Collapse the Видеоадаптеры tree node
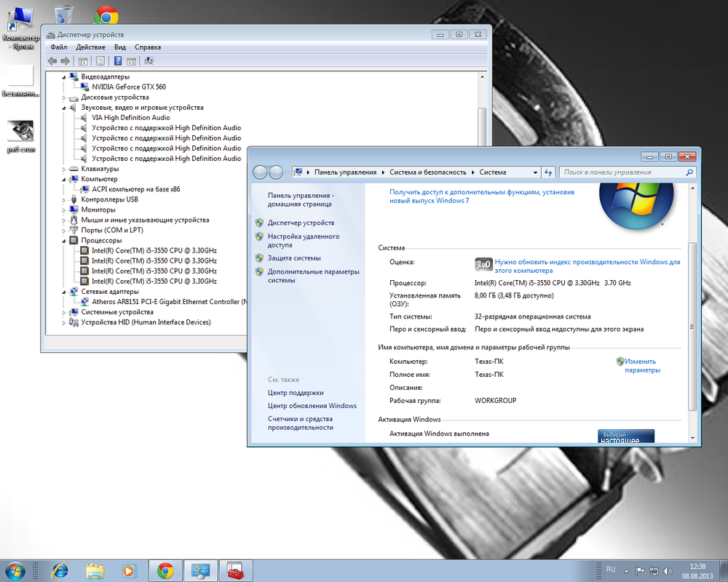Image resolution: width=728 pixels, height=582 pixels. click(64, 77)
